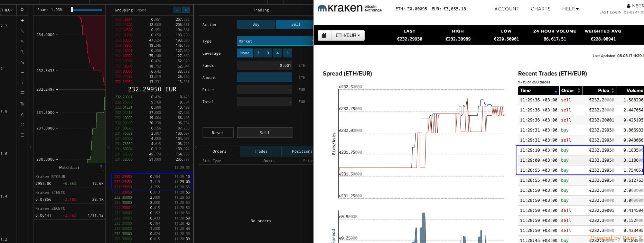Screen dimensions: 644x243
Task: Click the Grouping None value
Action: pos(142,10)
